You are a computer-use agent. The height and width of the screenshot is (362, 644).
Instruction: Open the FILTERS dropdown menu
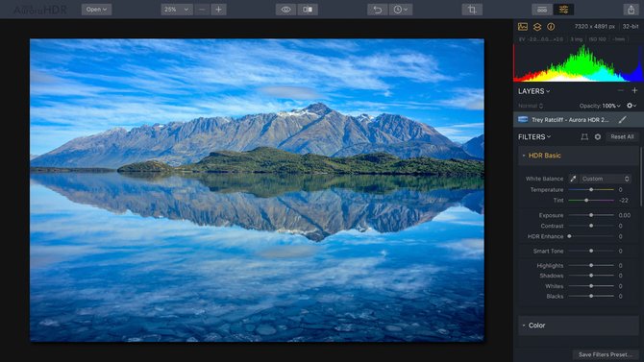534,136
